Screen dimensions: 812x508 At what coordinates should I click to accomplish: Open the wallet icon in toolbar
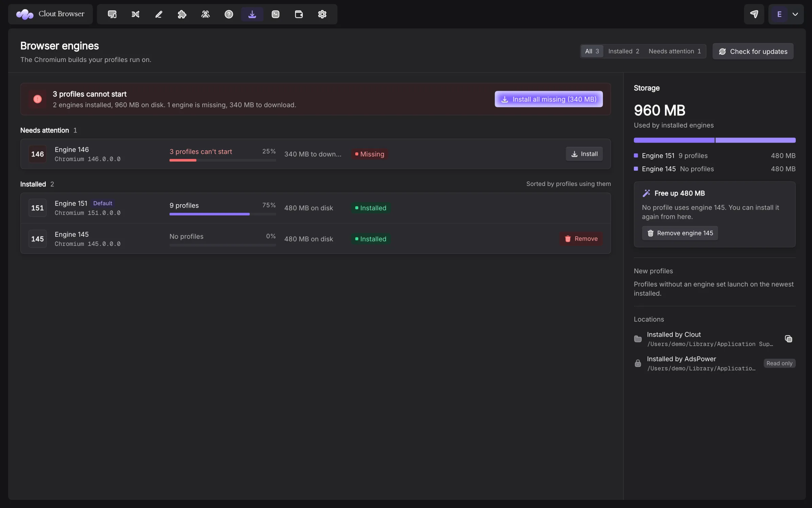tap(299, 14)
